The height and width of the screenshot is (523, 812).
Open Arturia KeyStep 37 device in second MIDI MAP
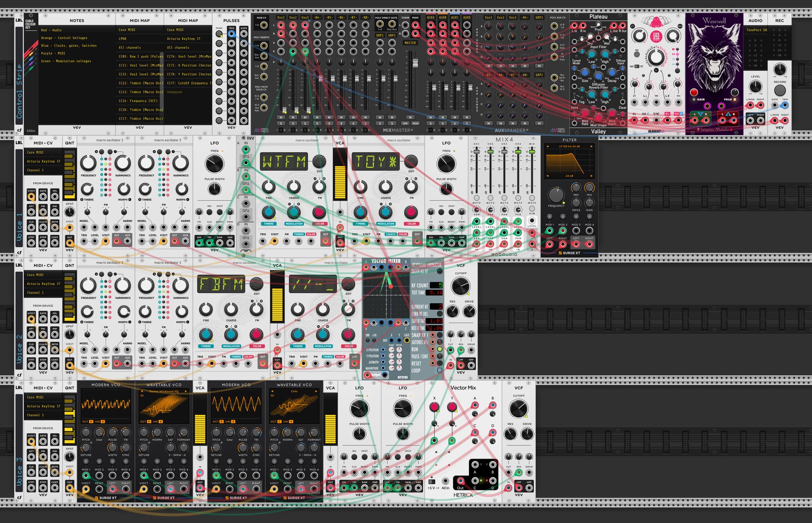click(x=188, y=39)
